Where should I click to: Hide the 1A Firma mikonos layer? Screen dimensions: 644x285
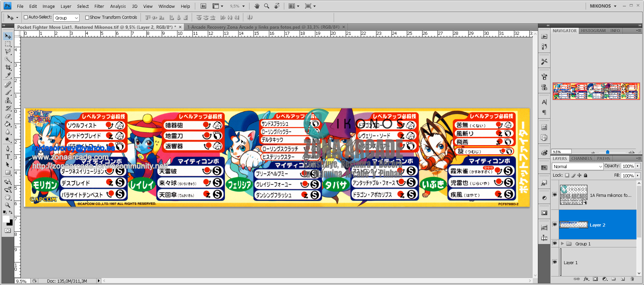point(555,195)
